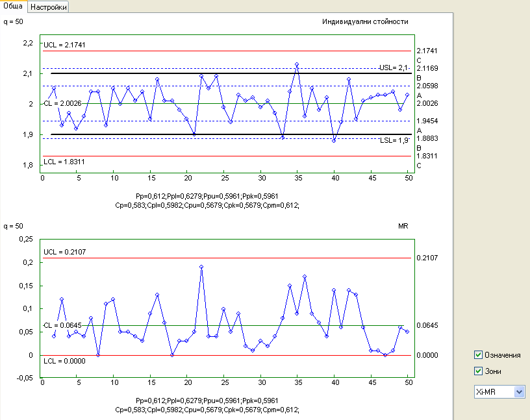Open the Xi-MR chart type dropdown arrow
The width and height of the screenshot is (530, 420).
point(519,392)
